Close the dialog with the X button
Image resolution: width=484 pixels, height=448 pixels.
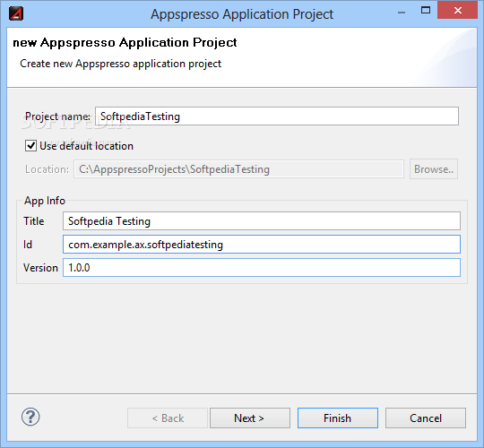pos(457,10)
